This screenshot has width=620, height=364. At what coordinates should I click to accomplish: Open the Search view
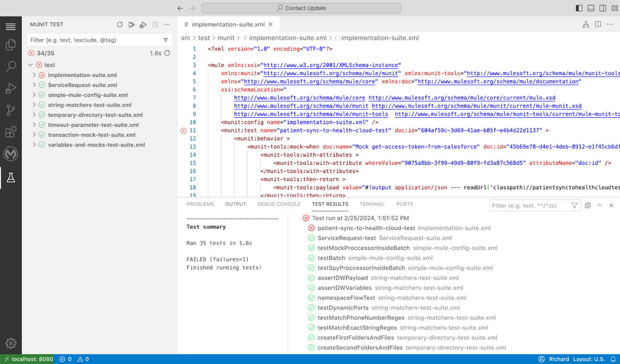[10, 67]
